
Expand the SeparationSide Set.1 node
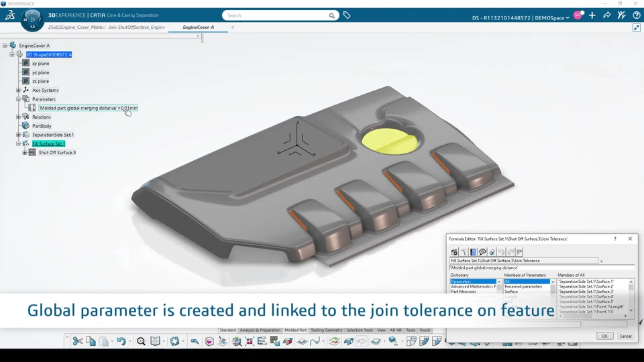tap(18, 135)
